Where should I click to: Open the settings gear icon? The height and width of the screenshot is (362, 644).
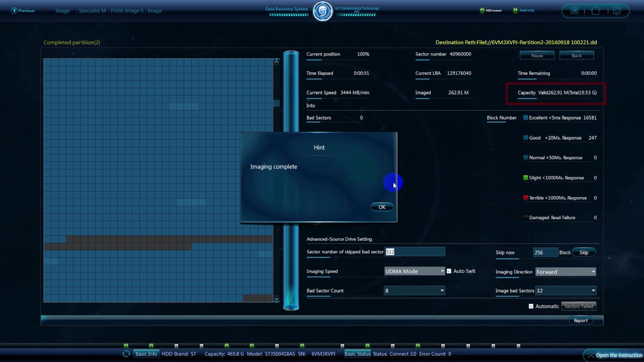point(617,11)
